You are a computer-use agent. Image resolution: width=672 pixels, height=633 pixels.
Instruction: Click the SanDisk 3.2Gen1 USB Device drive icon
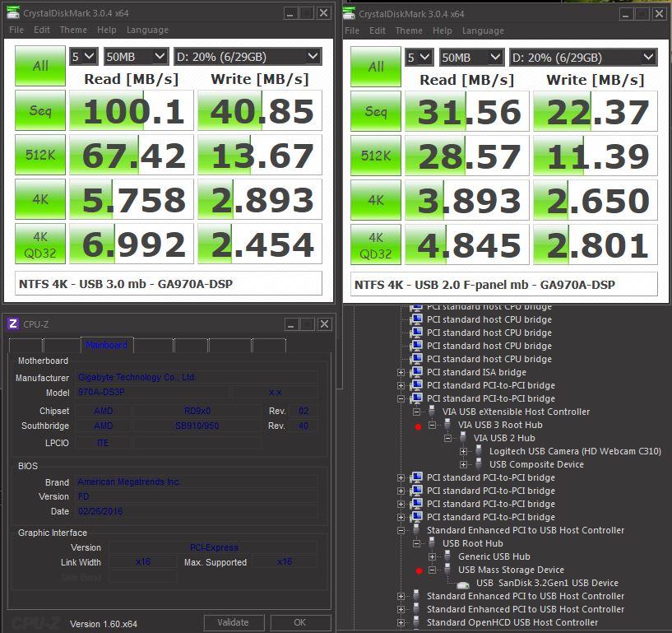point(464,584)
